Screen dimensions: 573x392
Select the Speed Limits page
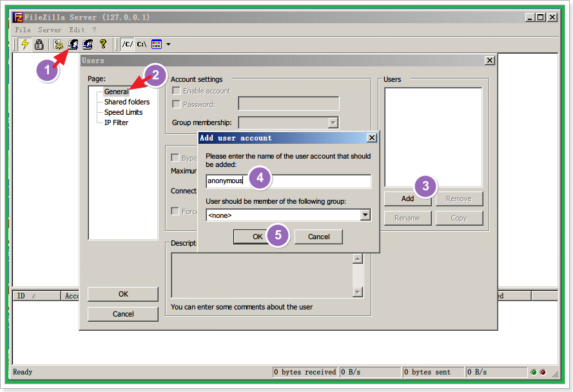point(123,112)
